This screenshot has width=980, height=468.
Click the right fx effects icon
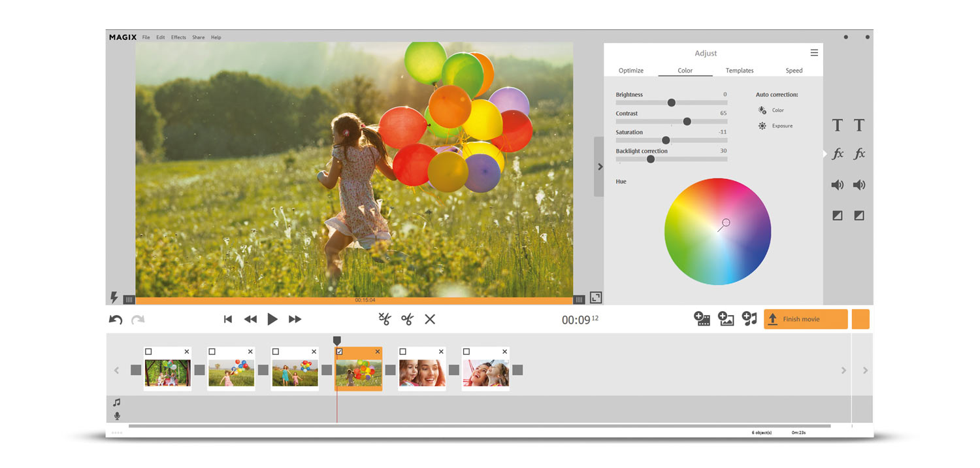[859, 154]
